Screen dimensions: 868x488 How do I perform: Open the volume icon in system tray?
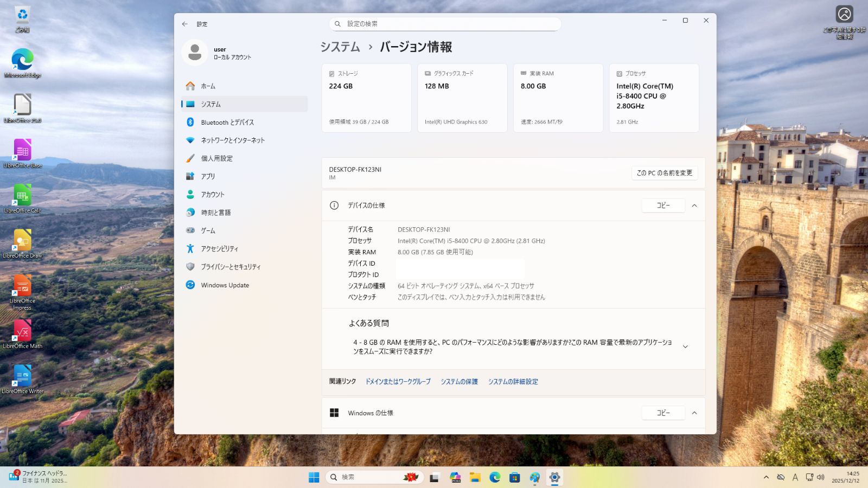(821, 477)
